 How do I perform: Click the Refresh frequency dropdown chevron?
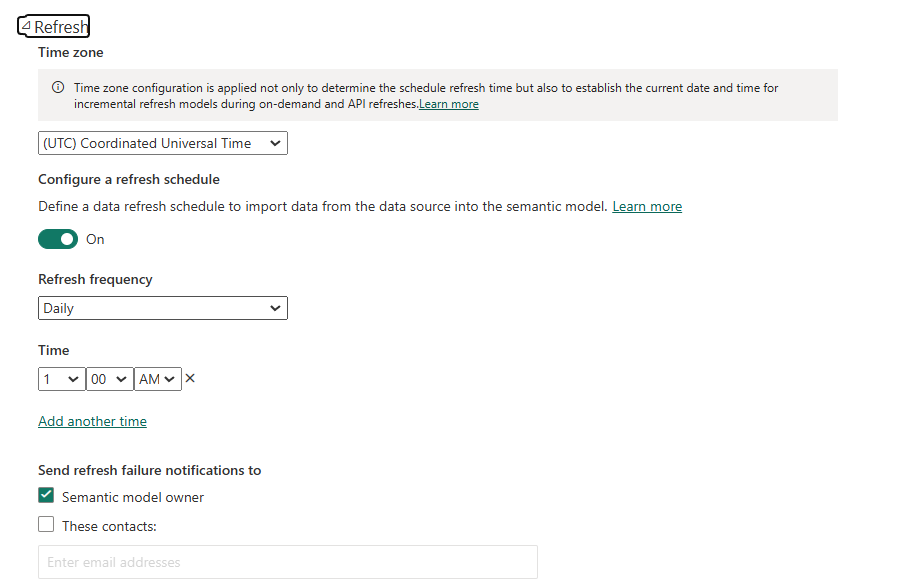pyautogui.click(x=275, y=309)
